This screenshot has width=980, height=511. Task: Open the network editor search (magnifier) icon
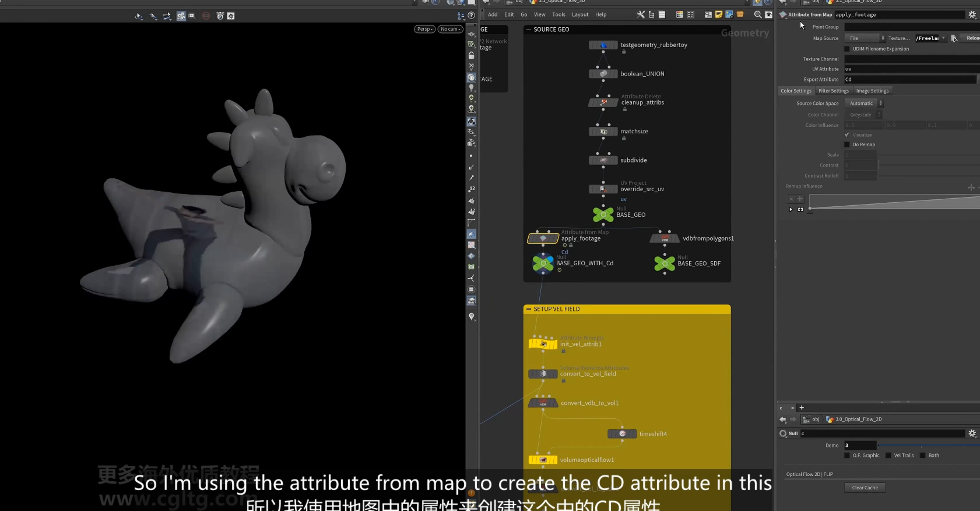coord(758,15)
